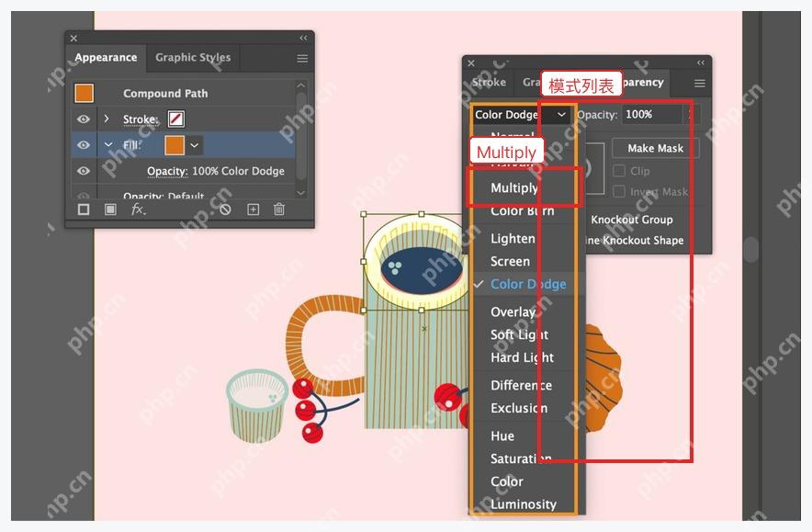The height and width of the screenshot is (532, 812).
Task: Click the Compound Path thumbnail in Appearance panel
Action: 84,93
